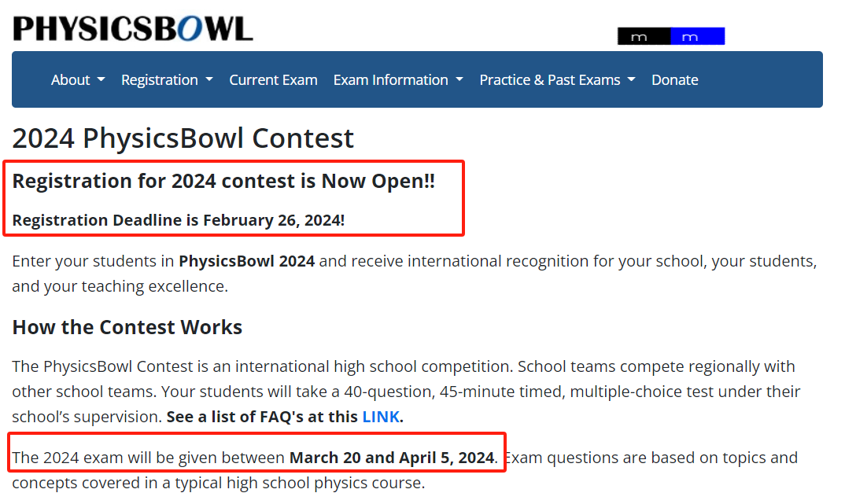This screenshot has height=504, width=845.
Task: Expand the Registration dropdown arrow
Action: tap(209, 79)
